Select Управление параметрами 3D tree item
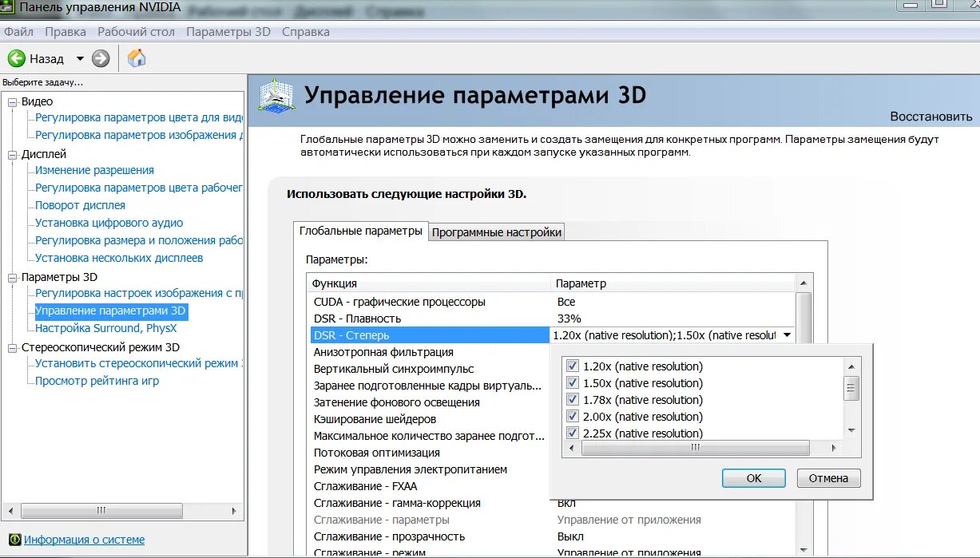The height and width of the screenshot is (558, 980). [x=110, y=311]
